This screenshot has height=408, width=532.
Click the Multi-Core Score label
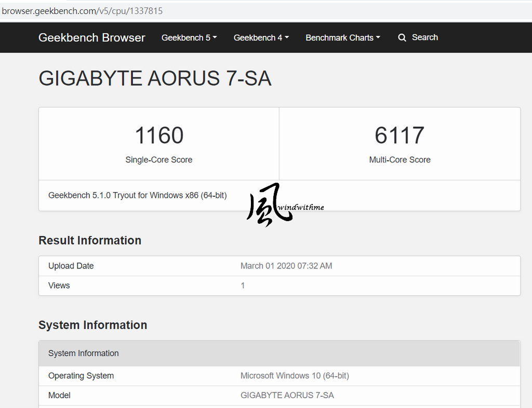coord(400,159)
